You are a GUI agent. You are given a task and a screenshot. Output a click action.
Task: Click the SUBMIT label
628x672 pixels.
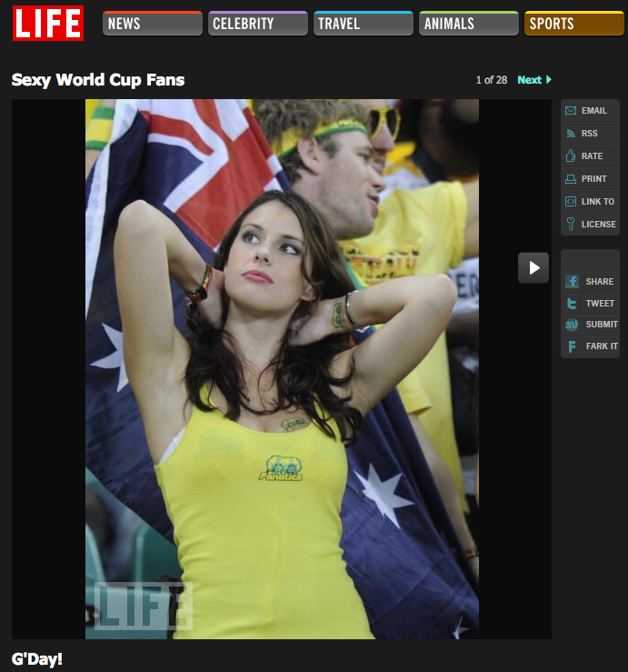coord(602,325)
